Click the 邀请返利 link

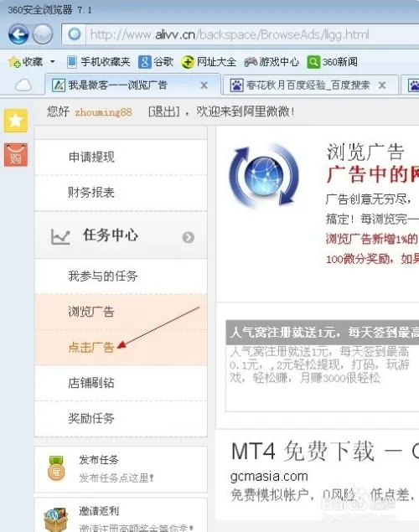(x=99, y=511)
